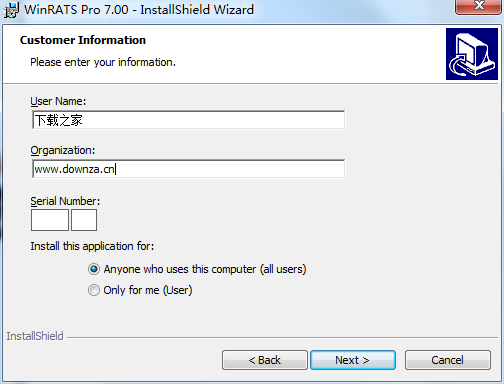Click the WinRATS installer icon in title bar
The height and width of the screenshot is (384, 504).
11,10
